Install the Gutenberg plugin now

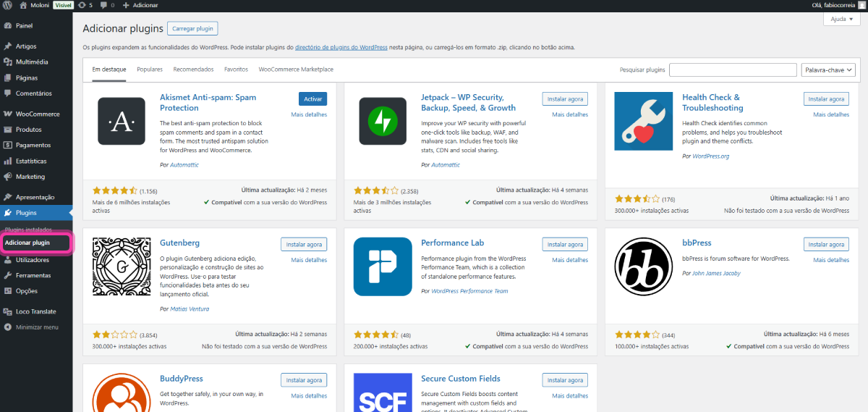pyautogui.click(x=304, y=244)
